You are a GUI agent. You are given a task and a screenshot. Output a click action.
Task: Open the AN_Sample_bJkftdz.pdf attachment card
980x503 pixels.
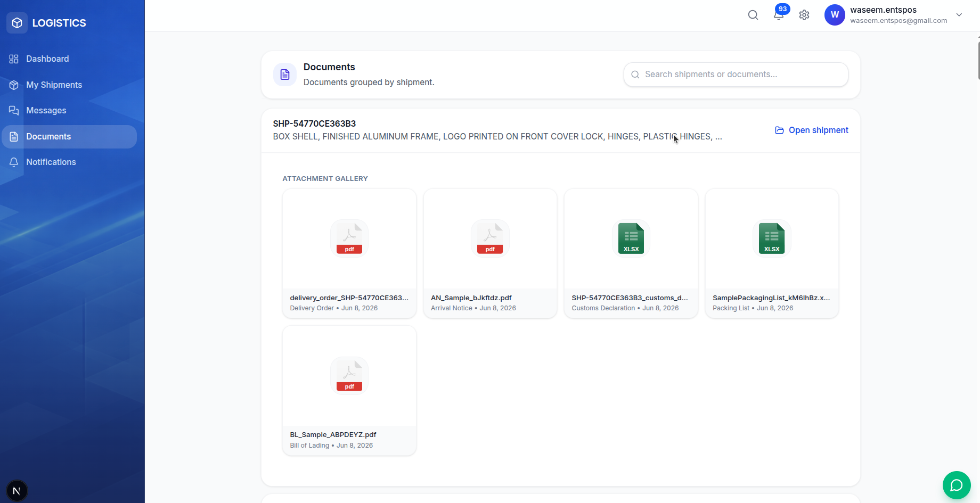point(490,253)
